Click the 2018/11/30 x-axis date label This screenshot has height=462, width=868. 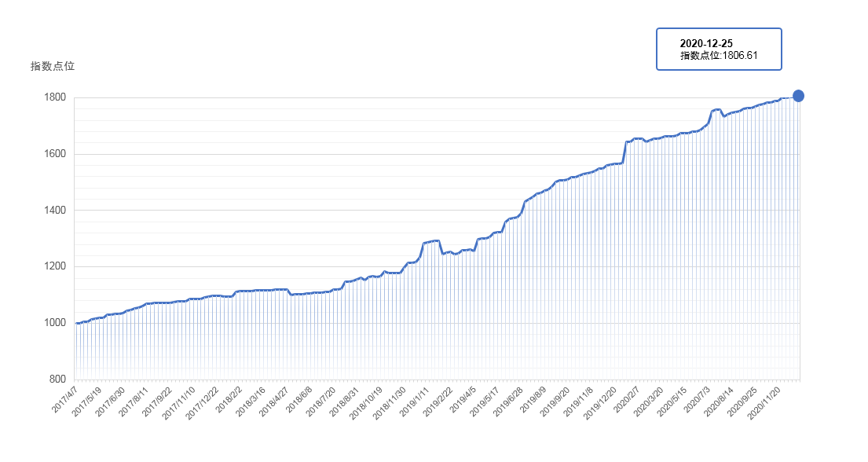389,403
